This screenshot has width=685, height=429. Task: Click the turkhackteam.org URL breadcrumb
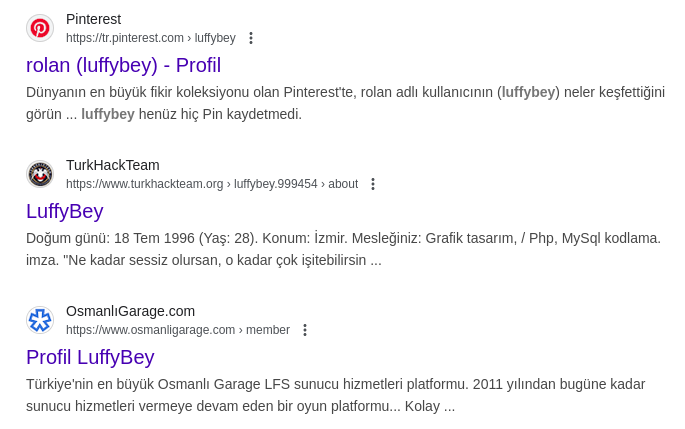212,184
